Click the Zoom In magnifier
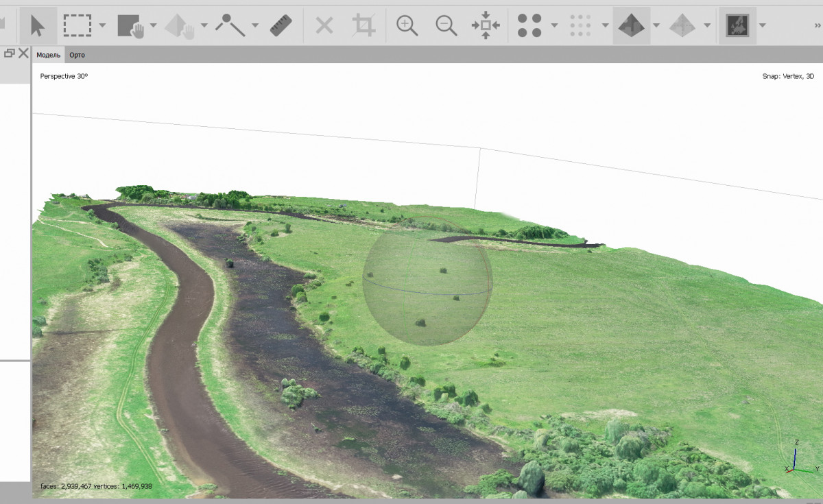 407,25
